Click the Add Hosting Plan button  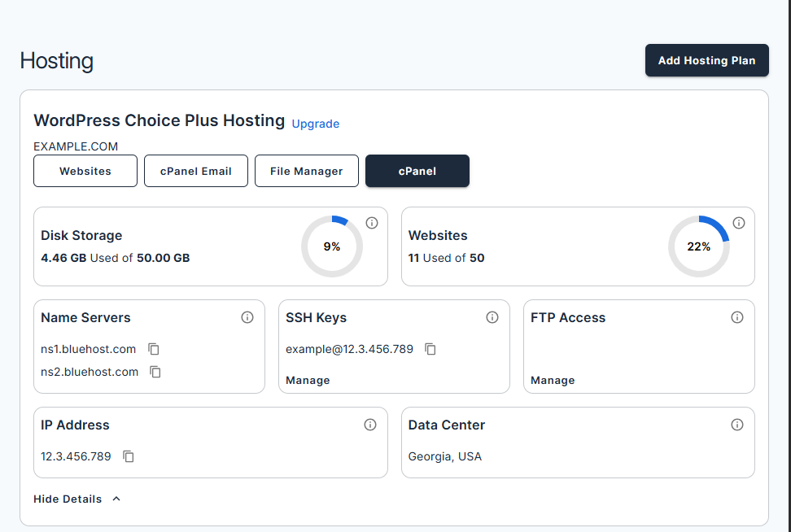pyautogui.click(x=706, y=60)
